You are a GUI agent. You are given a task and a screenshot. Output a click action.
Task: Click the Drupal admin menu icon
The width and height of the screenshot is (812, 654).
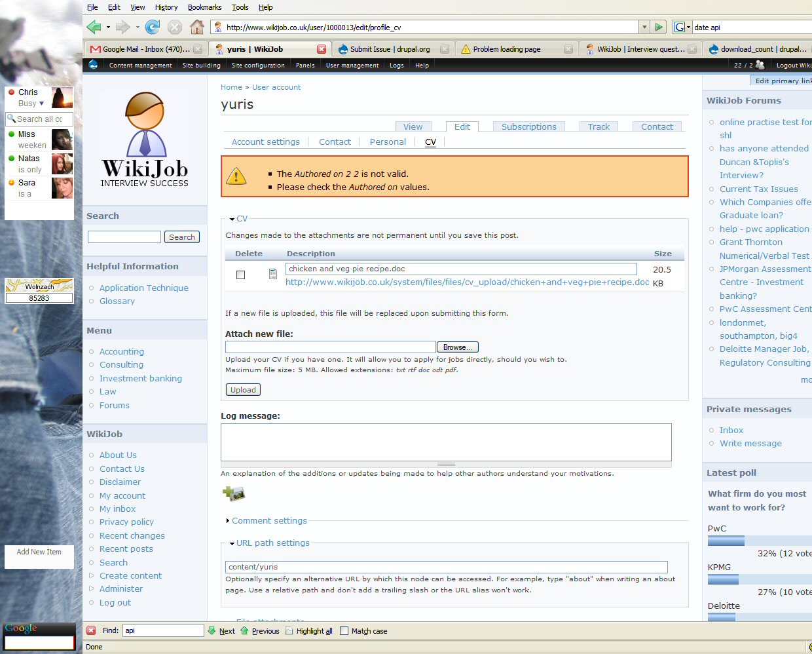[93, 65]
